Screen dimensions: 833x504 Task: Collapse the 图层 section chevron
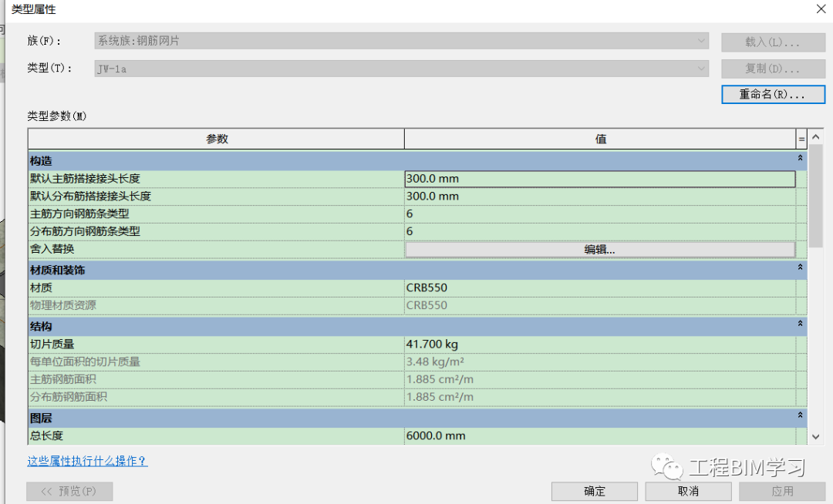click(800, 415)
